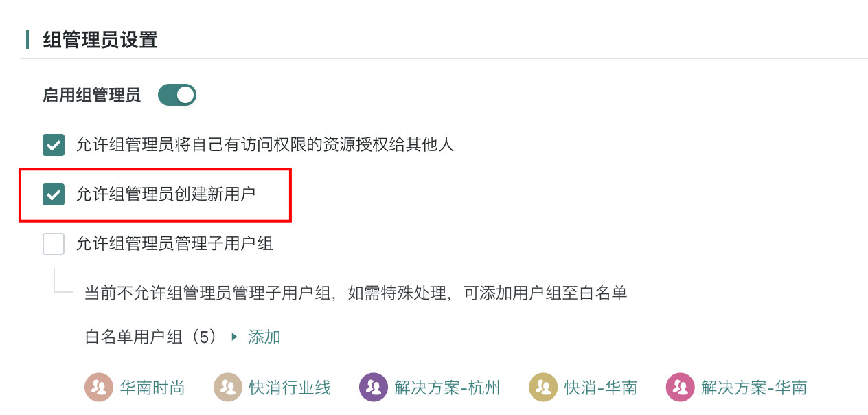Open the 解决方案-华南 group name
The image size is (868, 415).
pyautogui.click(x=753, y=388)
